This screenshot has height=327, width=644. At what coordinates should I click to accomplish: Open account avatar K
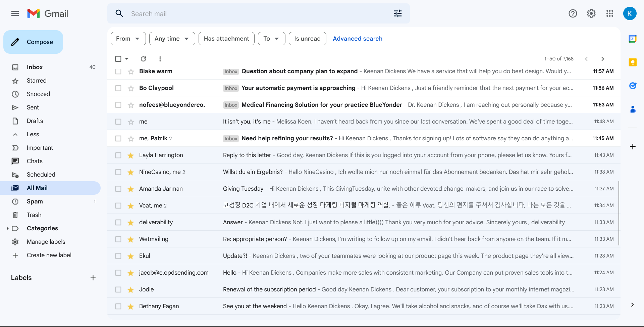630,13
